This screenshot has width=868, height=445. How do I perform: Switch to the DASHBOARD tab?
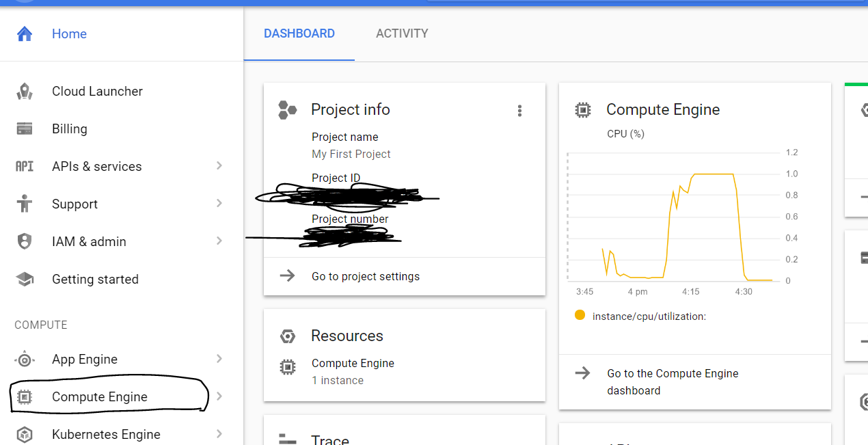tap(299, 33)
